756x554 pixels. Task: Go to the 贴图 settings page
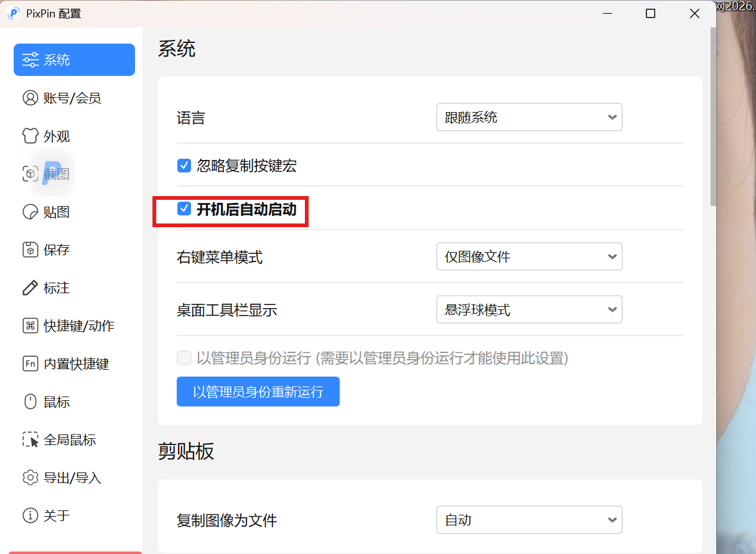coord(74,212)
